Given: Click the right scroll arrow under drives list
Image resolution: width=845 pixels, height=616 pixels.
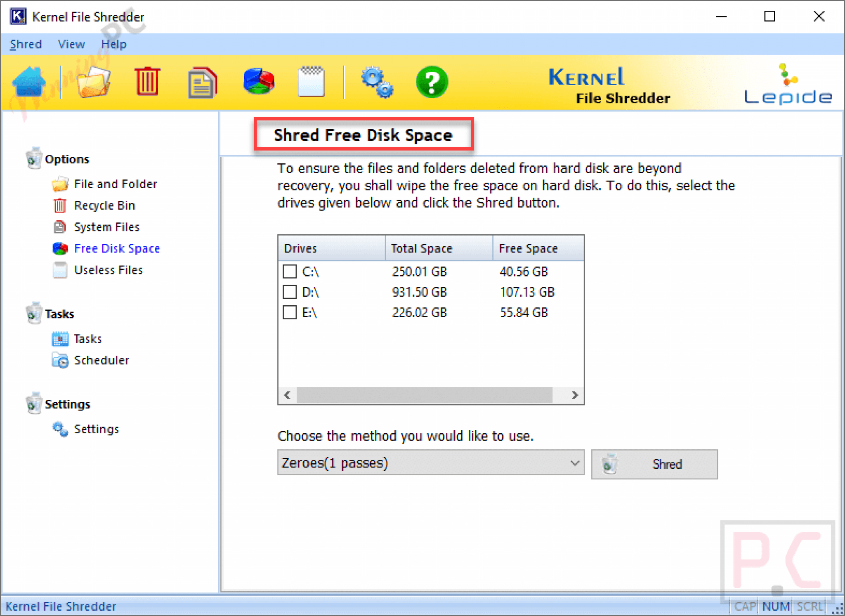Looking at the screenshot, I should [575, 395].
